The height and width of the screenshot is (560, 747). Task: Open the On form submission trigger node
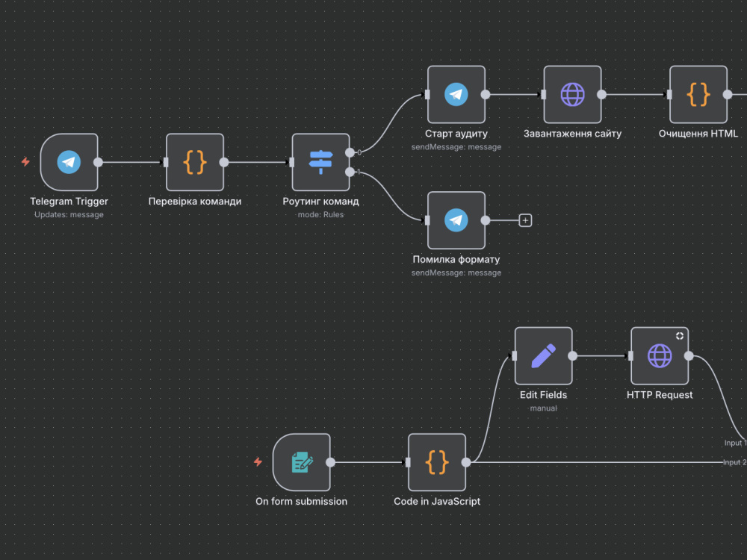click(x=302, y=462)
